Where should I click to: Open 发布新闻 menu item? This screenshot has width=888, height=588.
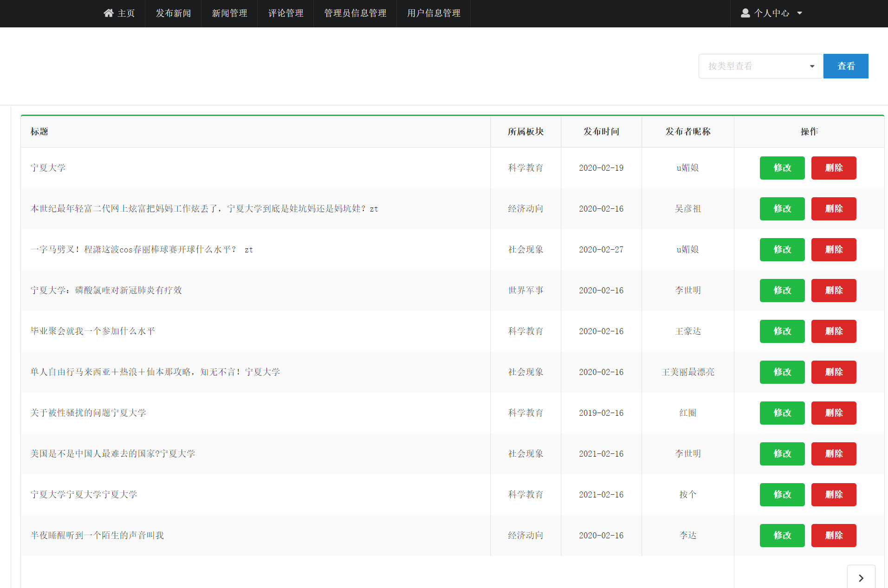tap(173, 13)
